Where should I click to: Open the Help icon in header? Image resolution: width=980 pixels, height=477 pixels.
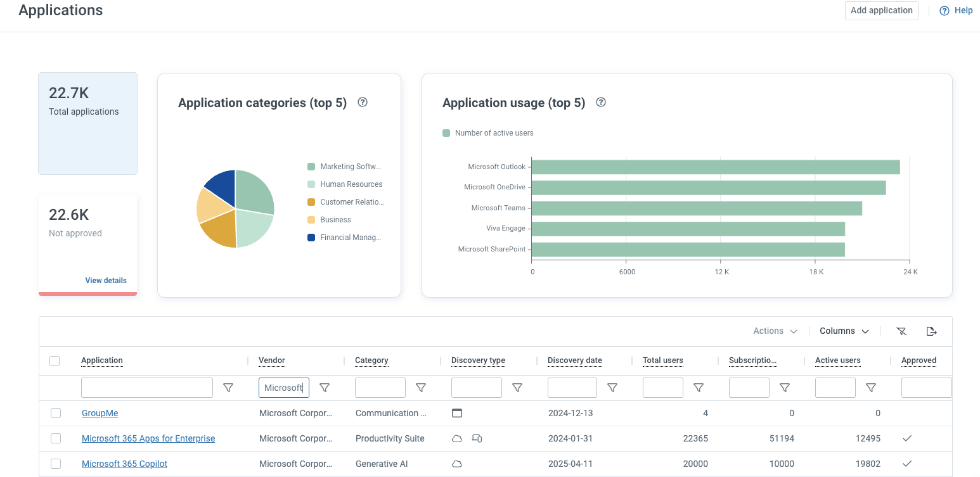[x=945, y=11]
